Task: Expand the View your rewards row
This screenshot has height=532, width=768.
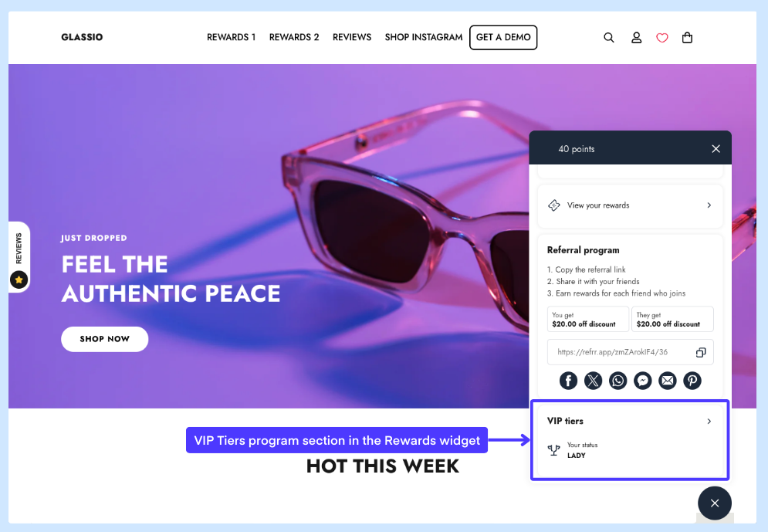Action: [x=631, y=205]
